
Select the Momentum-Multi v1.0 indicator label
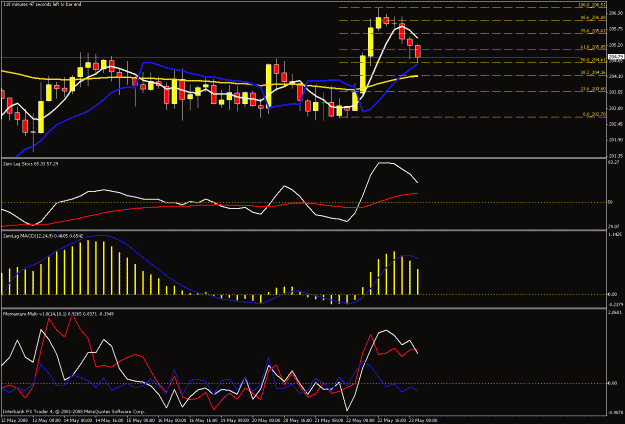tap(59, 314)
